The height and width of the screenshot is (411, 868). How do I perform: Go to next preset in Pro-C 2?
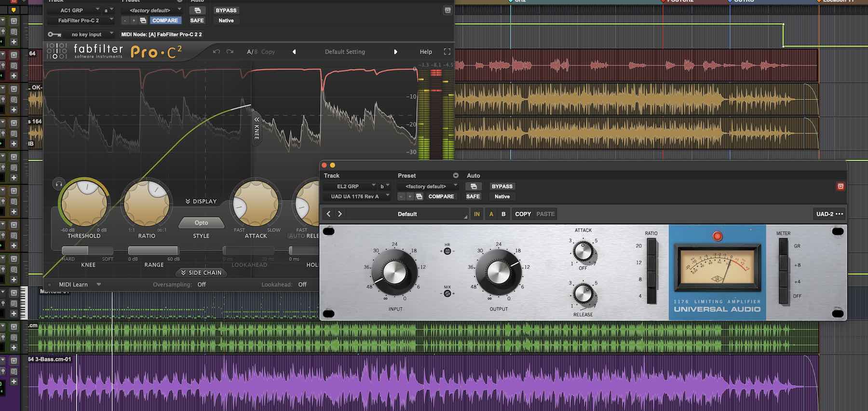[x=395, y=52]
